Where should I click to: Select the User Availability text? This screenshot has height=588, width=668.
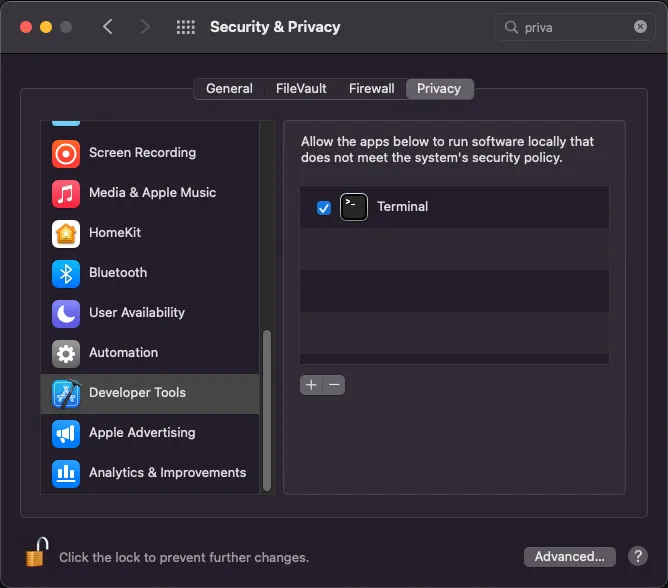coord(137,313)
